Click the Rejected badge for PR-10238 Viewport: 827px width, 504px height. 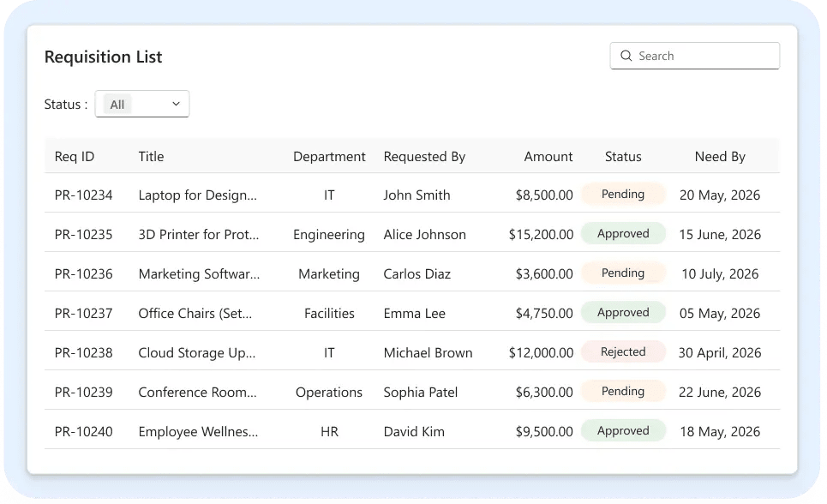(x=623, y=352)
